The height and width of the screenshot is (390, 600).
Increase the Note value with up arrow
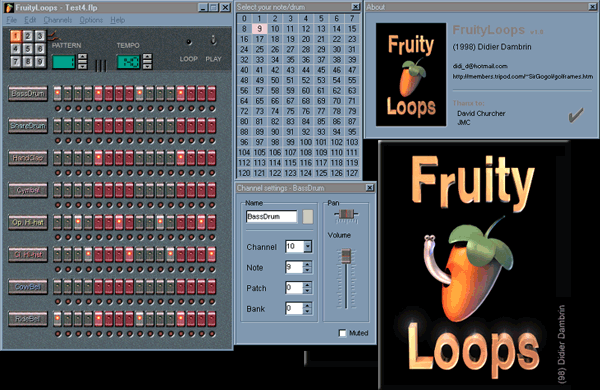tap(307, 264)
